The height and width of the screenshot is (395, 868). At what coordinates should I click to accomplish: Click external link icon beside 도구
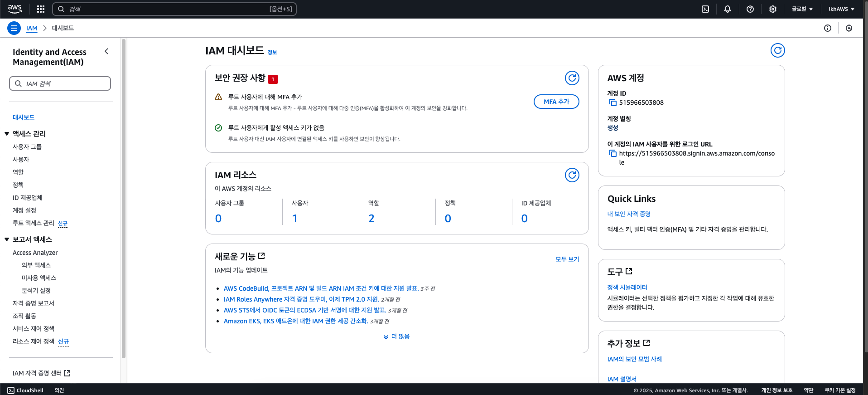coord(629,271)
